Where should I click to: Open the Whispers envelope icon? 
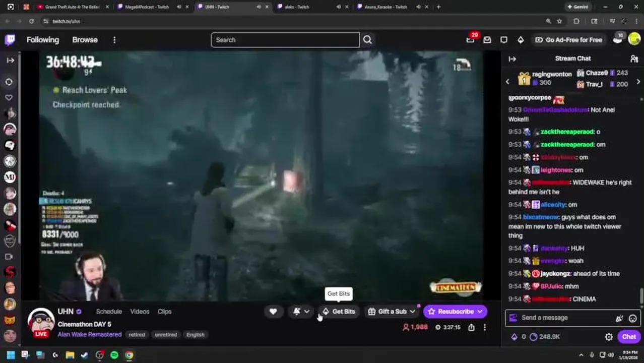pos(487,40)
